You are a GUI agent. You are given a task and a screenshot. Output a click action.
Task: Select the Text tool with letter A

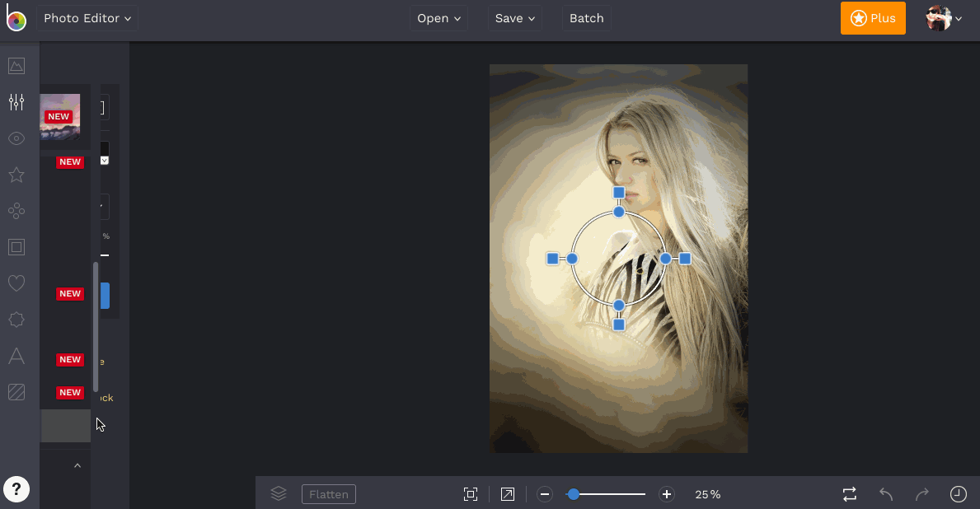[16, 356]
